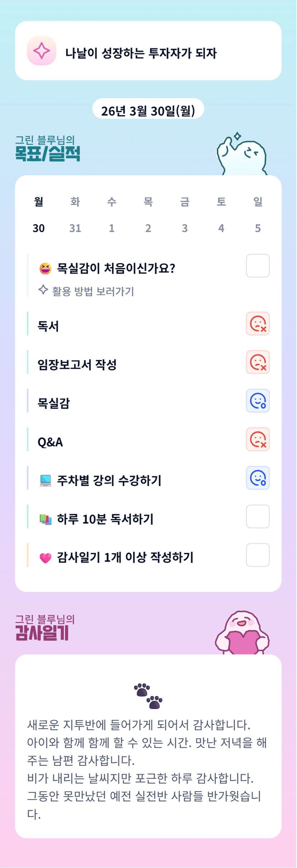Click the pink heart icon beside 감사일기
Image resolution: width=297 pixels, height=868 pixels.
(x=46, y=558)
